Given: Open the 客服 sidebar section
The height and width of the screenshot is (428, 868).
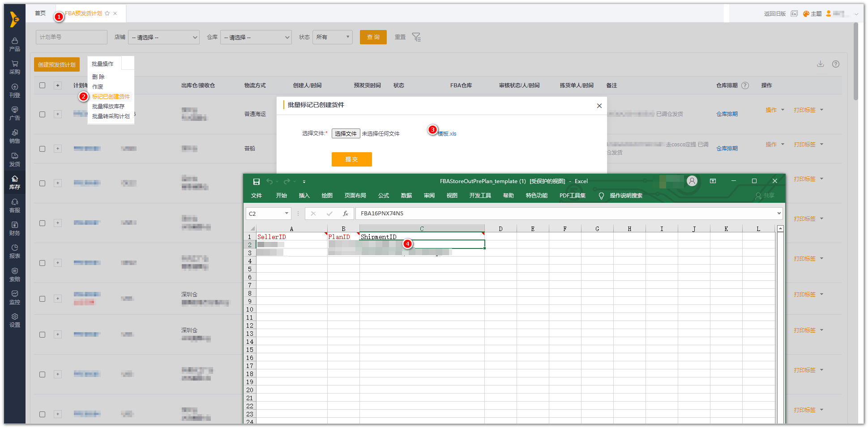Looking at the screenshot, I should [x=15, y=205].
